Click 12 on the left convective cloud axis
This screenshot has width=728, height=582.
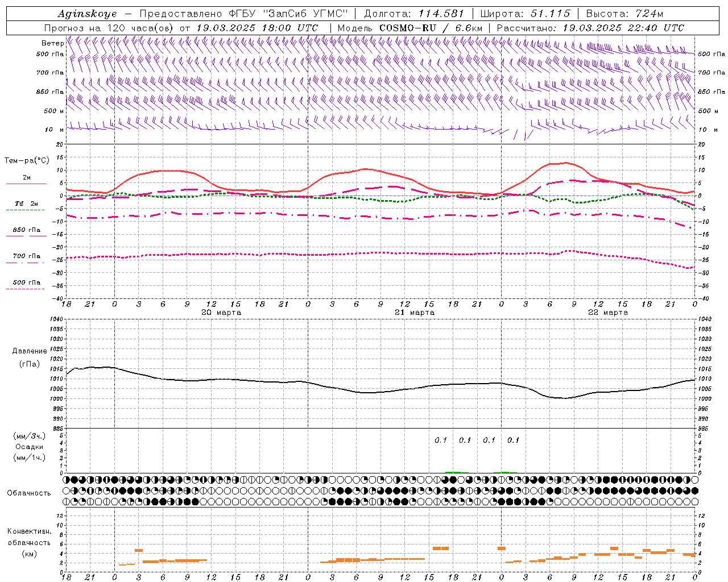pyautogui.click(x=59, y=516)
